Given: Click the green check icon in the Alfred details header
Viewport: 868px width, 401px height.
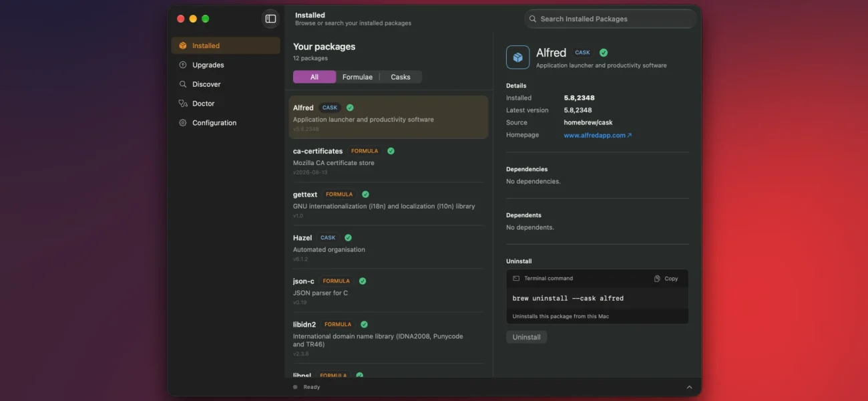Looking at the screenshot, I should point(604,53).
